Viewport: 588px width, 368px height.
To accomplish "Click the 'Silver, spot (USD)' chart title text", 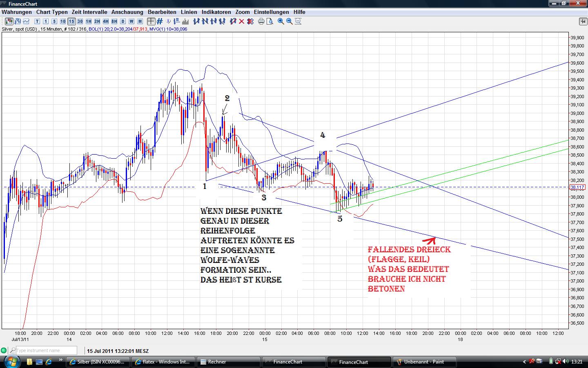I will pos(20,29).
